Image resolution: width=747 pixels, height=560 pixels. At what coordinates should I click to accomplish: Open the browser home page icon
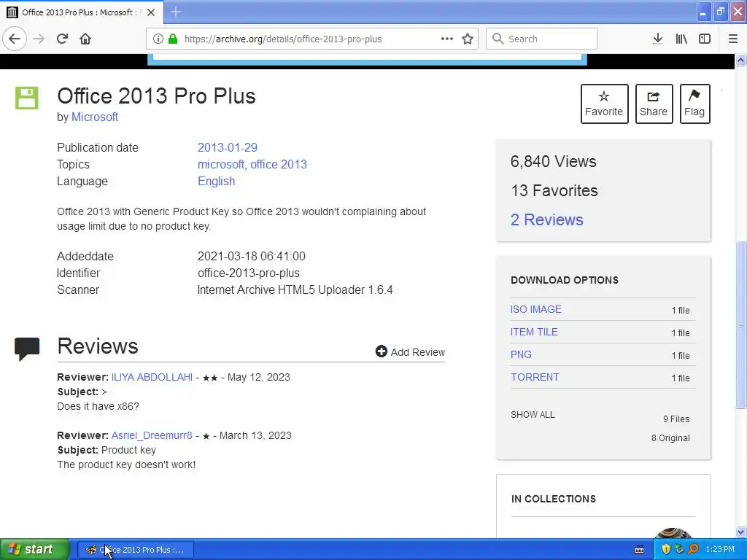click(x=85, y=39)
